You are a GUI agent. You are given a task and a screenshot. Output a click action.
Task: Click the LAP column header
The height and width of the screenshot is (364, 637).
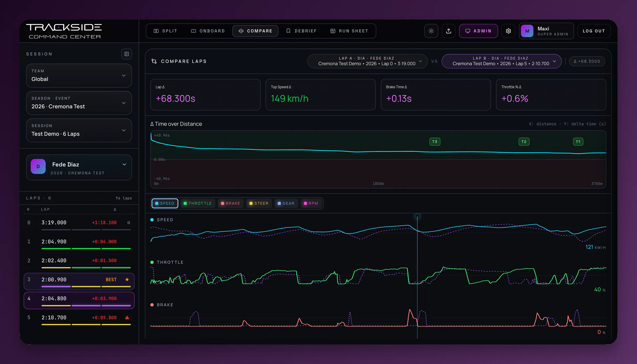click(45, 209)
